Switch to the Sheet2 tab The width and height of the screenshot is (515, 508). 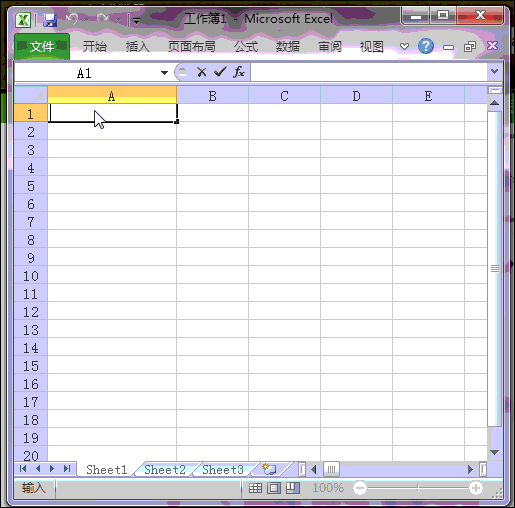coord(165,469)
